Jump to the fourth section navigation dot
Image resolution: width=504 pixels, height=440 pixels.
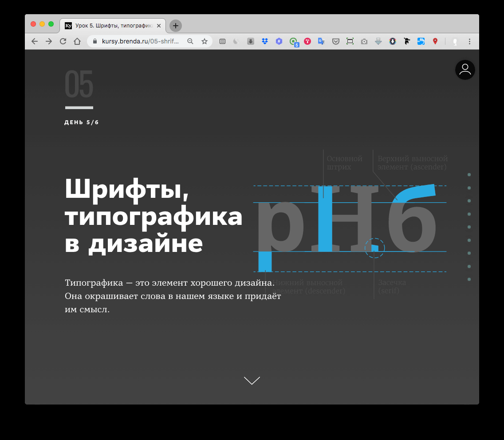coord(469,214)
